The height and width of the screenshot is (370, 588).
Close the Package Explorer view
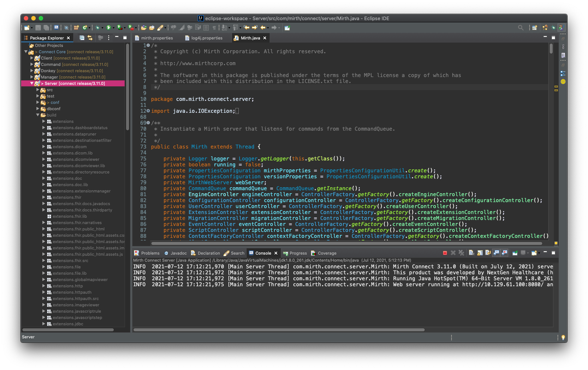(x=68, y=38)
